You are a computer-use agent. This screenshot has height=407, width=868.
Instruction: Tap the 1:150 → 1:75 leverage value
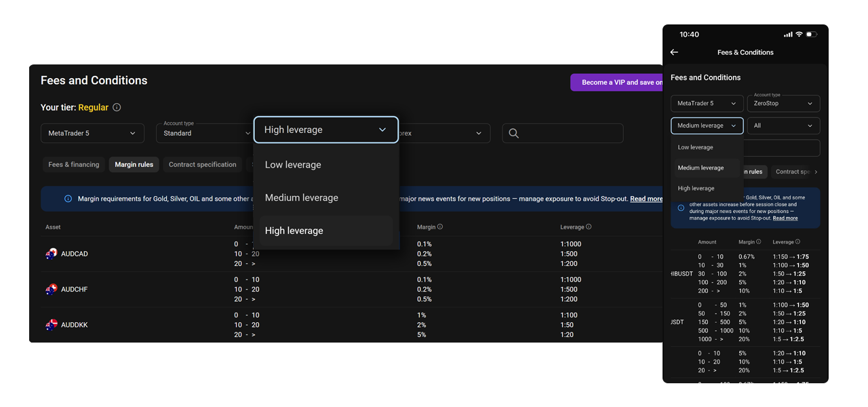[791, 257]
